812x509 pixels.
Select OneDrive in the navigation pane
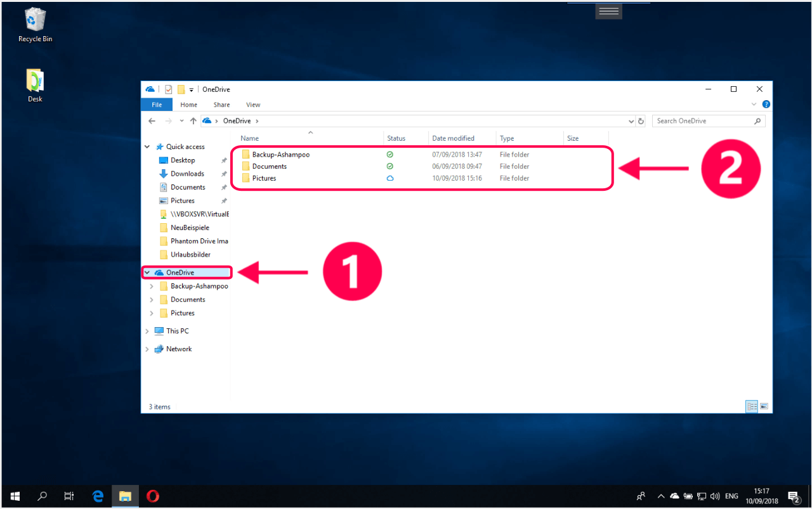180,273
